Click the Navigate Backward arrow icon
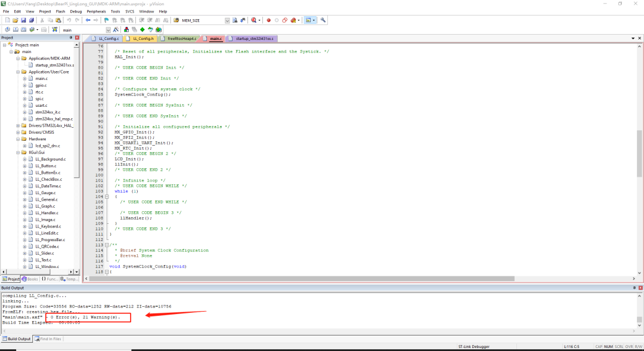The image size is (644, 351). click(x=88, y=20)
